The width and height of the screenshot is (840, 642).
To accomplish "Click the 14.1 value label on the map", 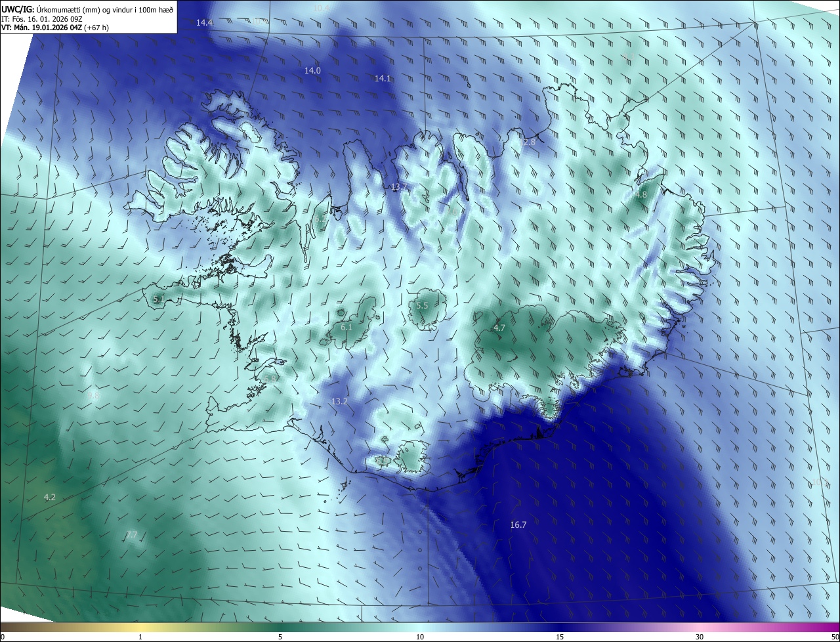I will [383, 78].
